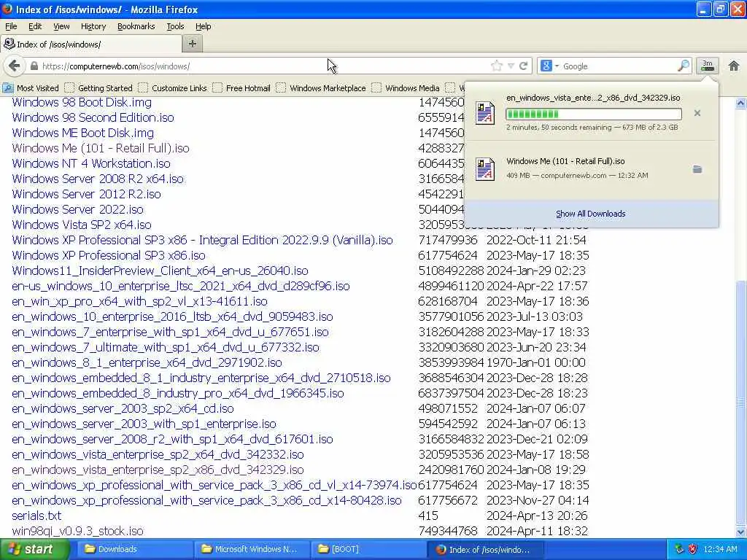Open Windows Media bookmark
The height and width of the screenshot is (560, 747).
pos(406,88)
